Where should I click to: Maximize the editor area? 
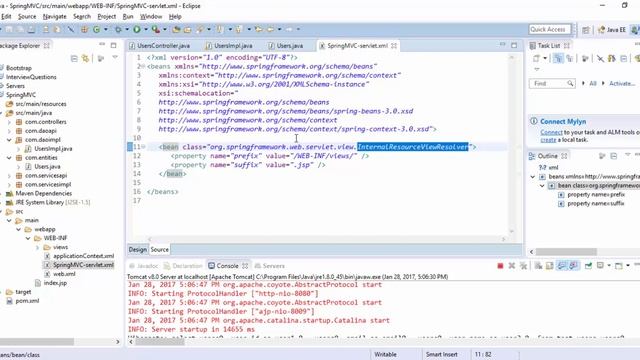point(514,45)
